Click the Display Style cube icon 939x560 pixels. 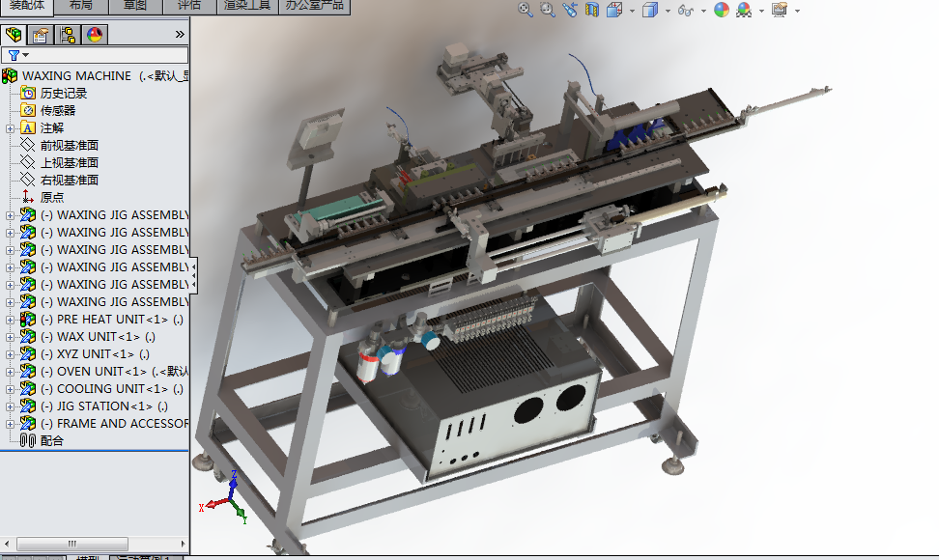tap(650, 10)
